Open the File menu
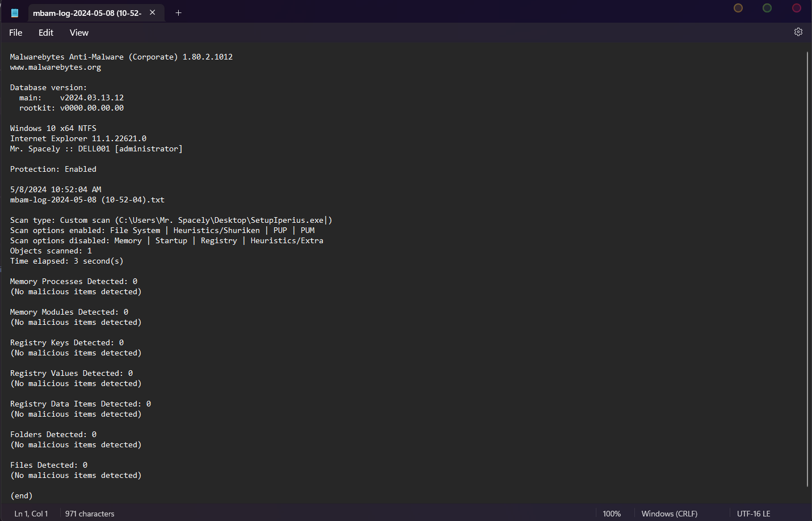The image size is (812, 521). (16, 33)
